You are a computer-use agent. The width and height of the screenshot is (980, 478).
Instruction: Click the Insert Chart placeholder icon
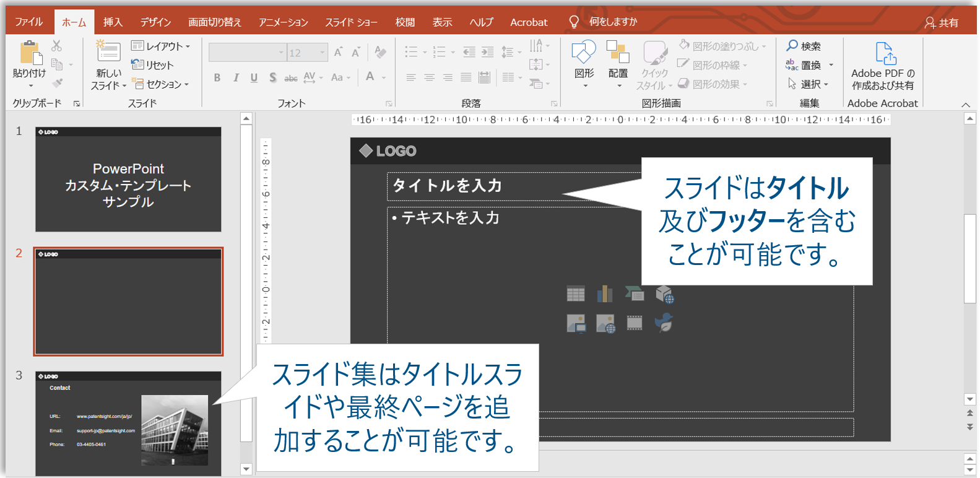(605, 294)
